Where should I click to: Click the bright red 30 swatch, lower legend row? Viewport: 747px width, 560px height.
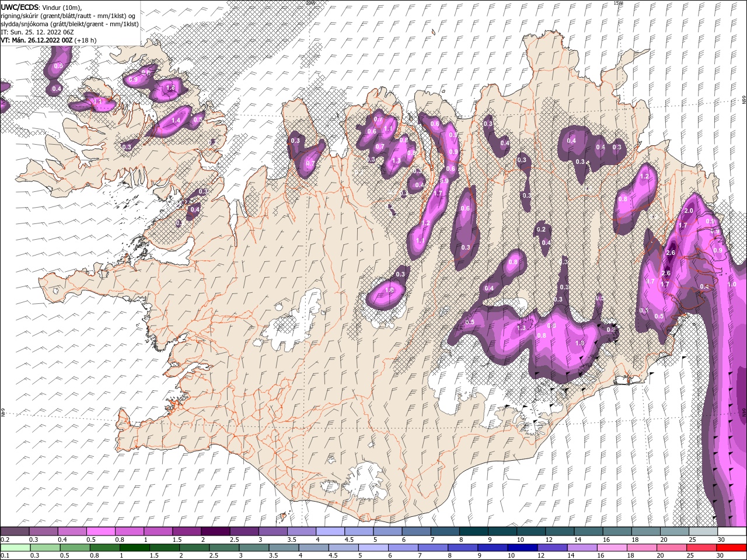tap(731, 548)
